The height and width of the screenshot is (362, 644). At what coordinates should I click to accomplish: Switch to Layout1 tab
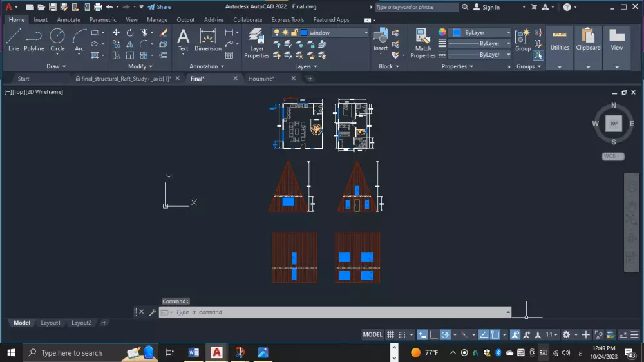point(50,323)
